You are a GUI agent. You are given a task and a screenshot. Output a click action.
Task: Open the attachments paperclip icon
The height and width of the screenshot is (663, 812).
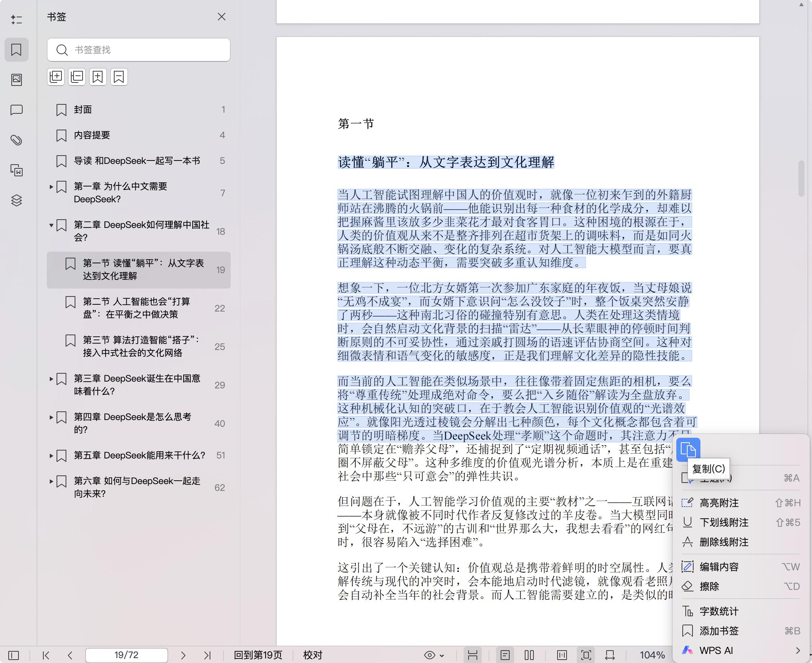(x=17, y=140)
